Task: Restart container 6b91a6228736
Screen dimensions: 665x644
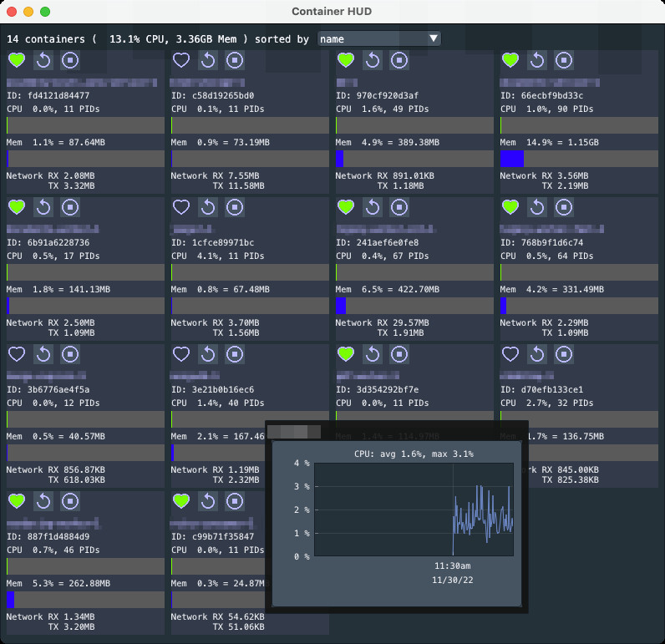Action: [43, 207]
